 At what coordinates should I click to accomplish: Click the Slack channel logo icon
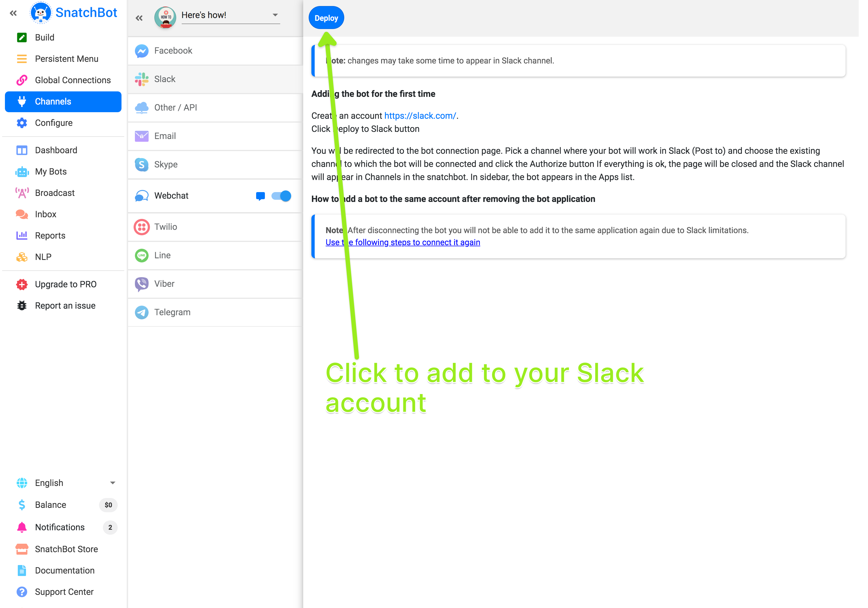pos(142,79)
